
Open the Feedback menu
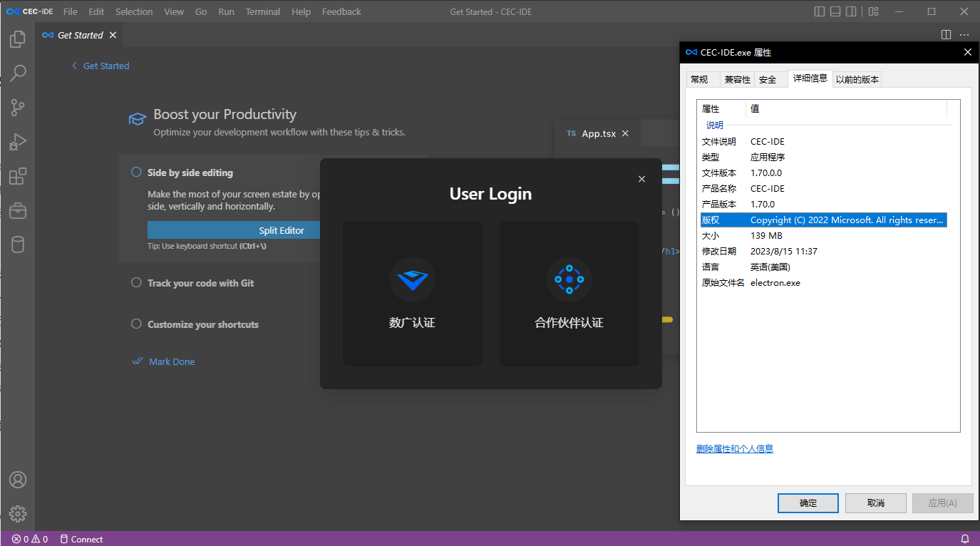point(341,11)
